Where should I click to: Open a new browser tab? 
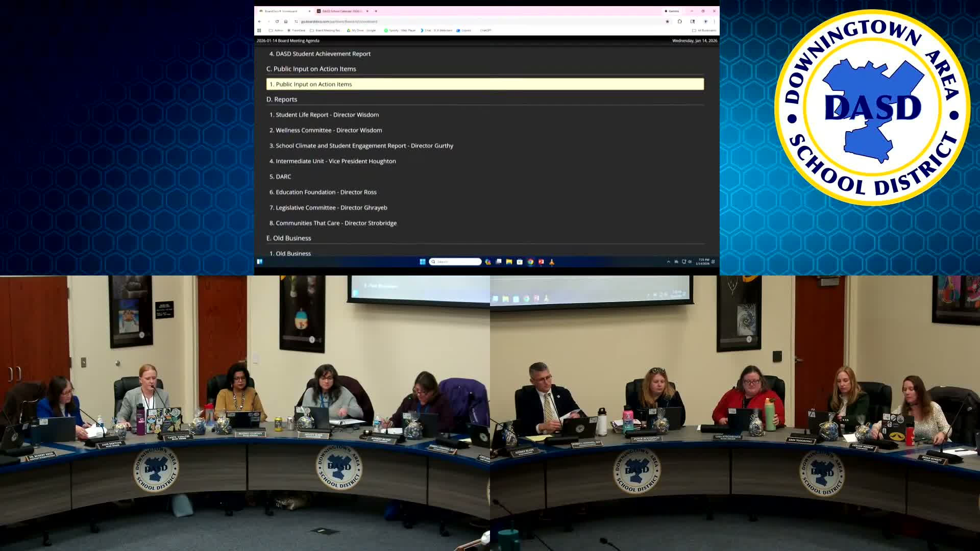tap(376, 11)
